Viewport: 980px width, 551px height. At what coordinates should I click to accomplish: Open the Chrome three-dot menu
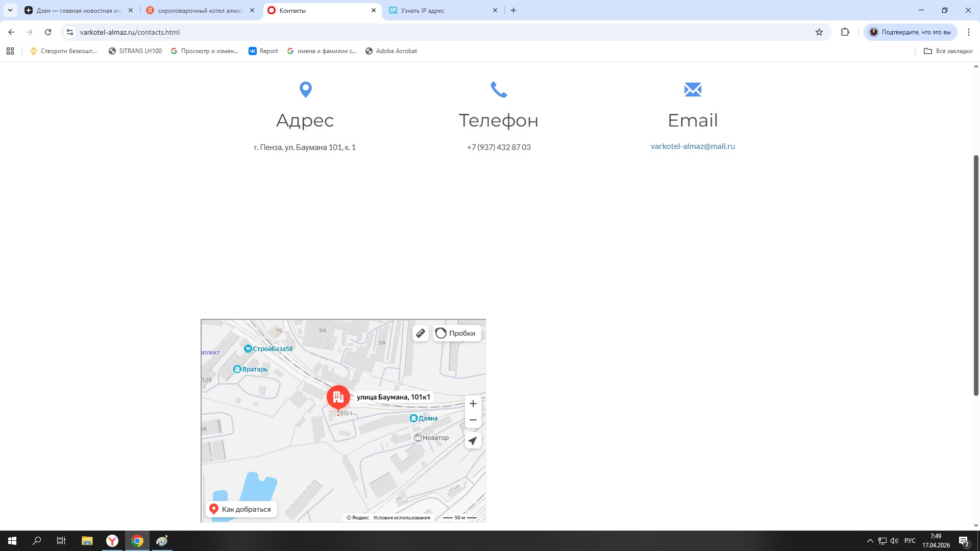968,32
